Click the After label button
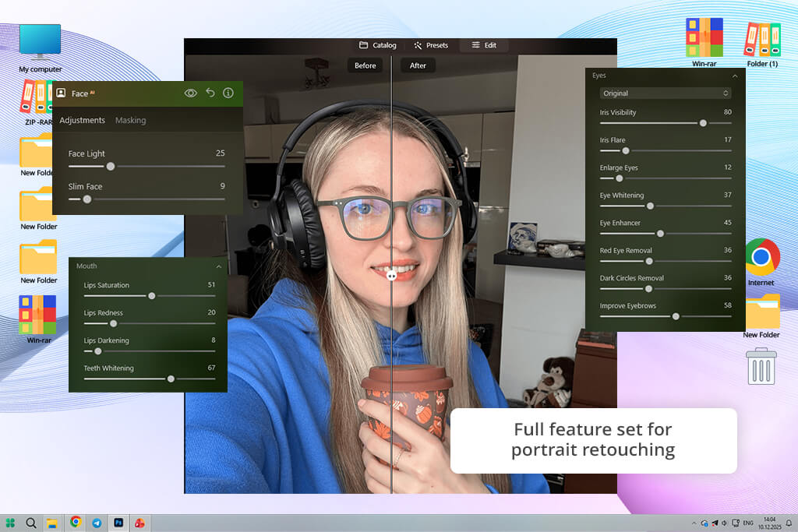The image size is (798, 532). tap(418, 65)
